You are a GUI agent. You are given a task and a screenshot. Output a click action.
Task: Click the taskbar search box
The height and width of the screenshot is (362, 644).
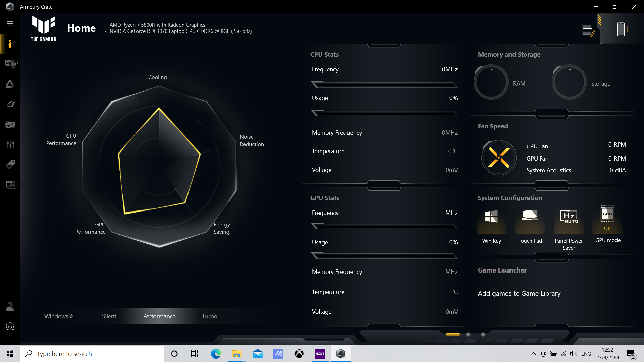click(93, 354)
